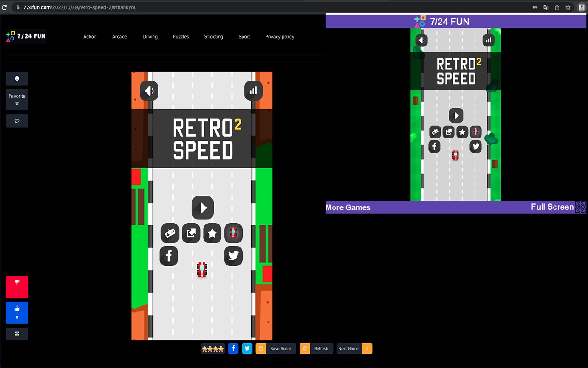Start the large Retro Speed game

tap(203, 208)
